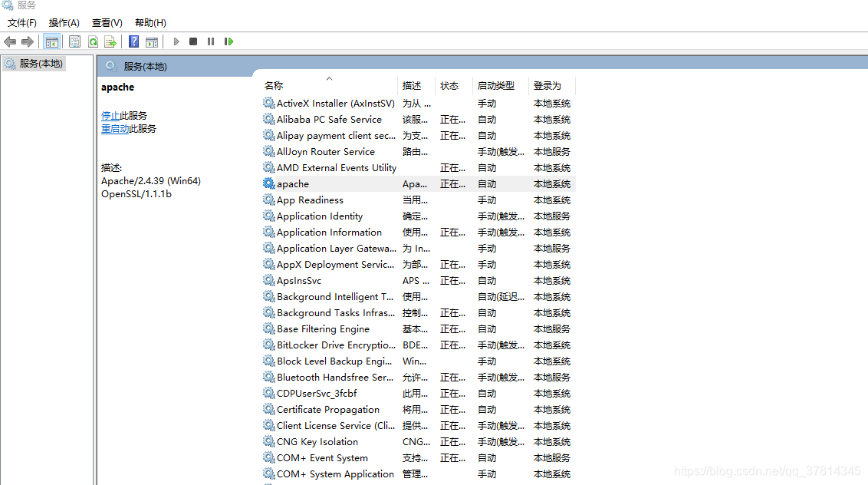
Task: Click 本地服务 login of AllJoyn Router row
Action: pyautogui.click(x=552, y=151)
